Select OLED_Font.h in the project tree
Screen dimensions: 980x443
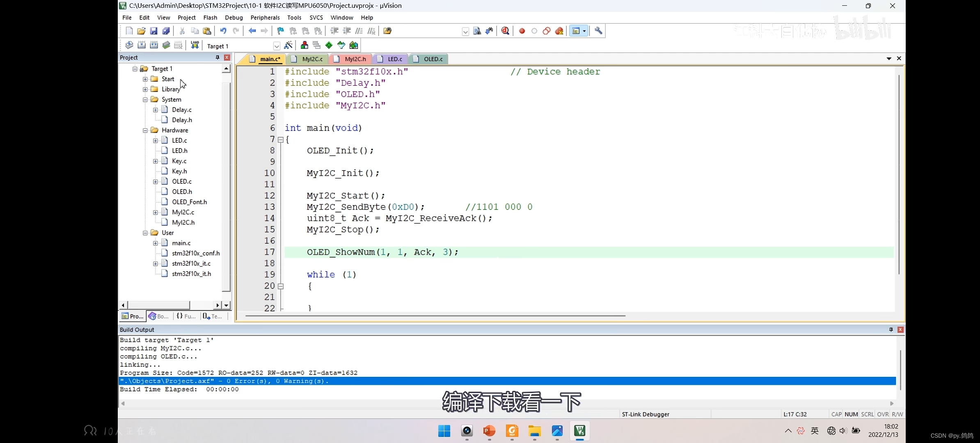(189, 202)
